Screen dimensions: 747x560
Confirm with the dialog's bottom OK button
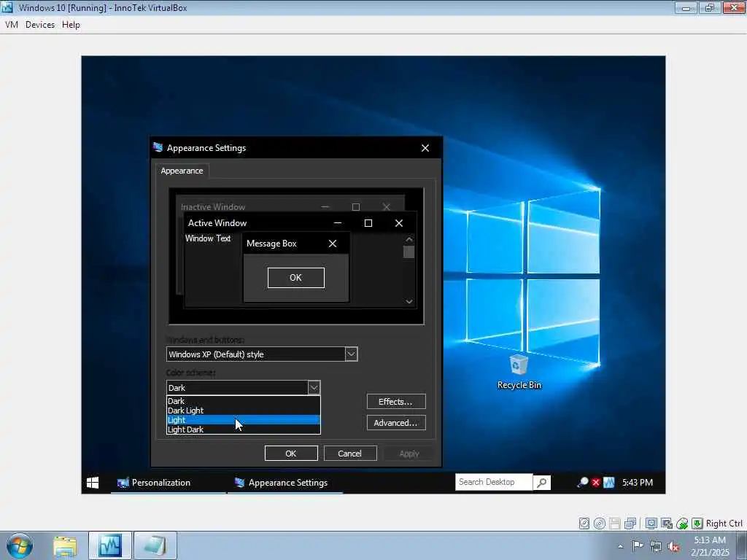(291, 454)
